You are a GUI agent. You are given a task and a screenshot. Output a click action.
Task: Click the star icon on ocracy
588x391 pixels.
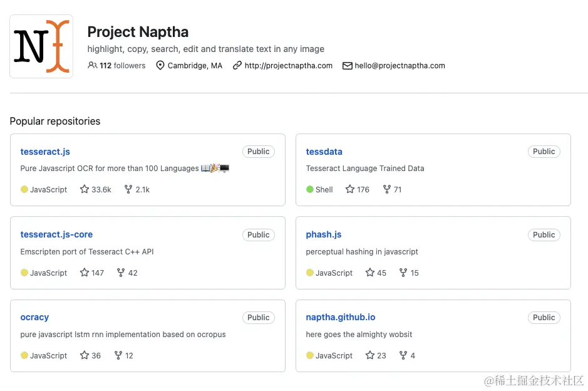(x=85, y=355)
